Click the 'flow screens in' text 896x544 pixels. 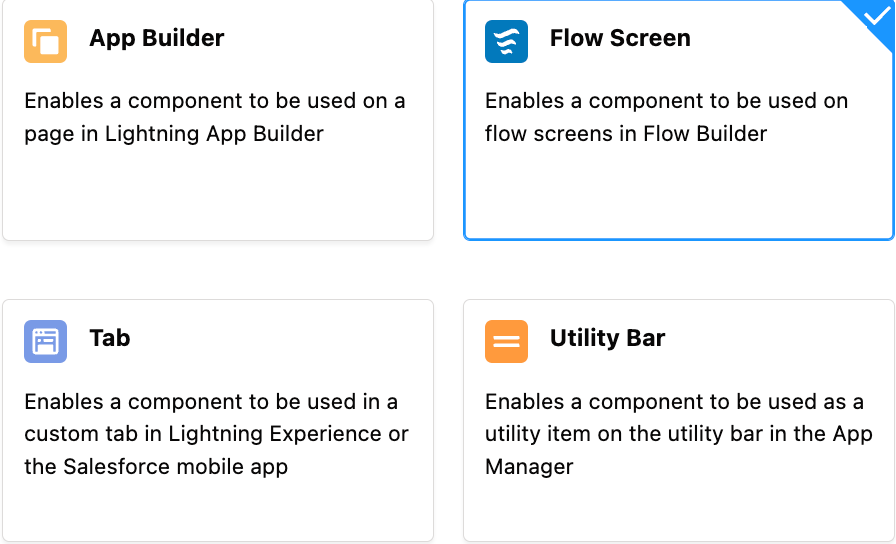point(561,134)
